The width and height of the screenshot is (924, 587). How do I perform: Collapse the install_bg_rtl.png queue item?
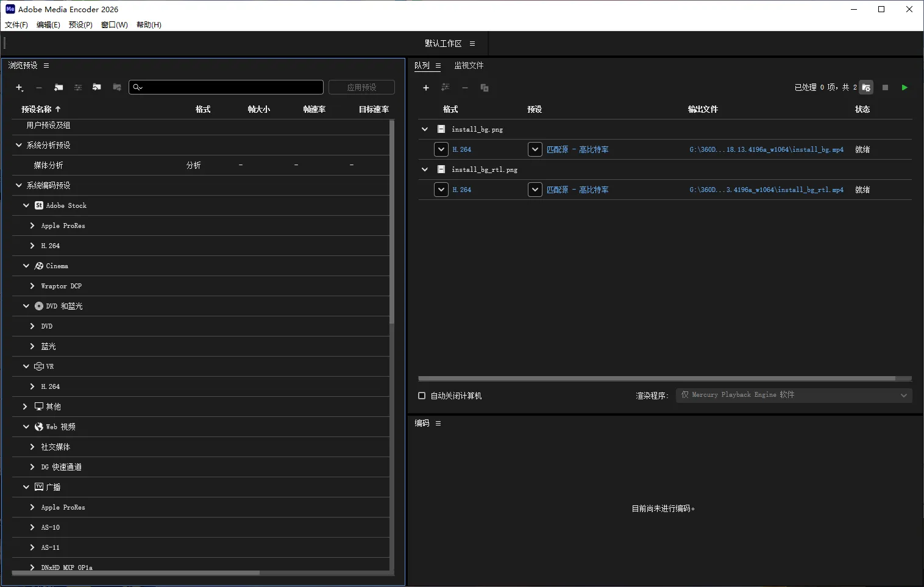pyautogui.click(x=424, y=169)
